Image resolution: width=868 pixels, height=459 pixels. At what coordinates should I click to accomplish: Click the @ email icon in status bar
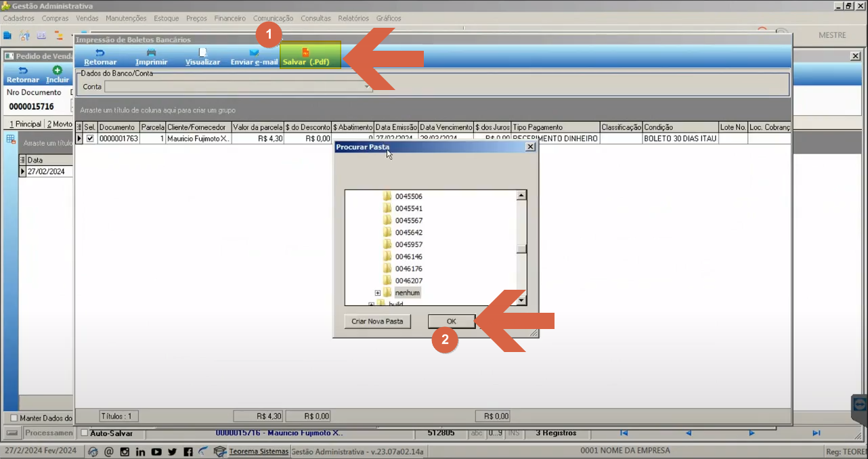click(109, 452)
